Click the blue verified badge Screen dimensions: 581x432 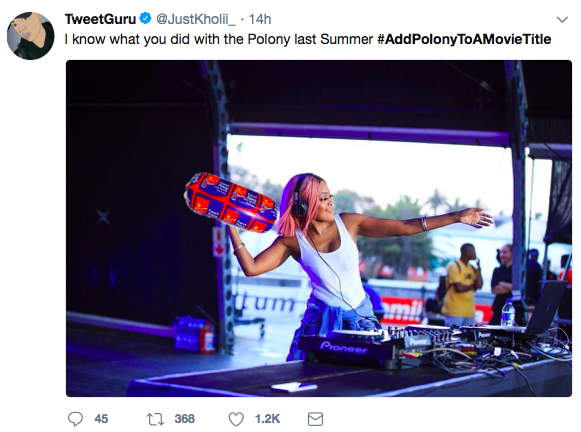[145, 18]
